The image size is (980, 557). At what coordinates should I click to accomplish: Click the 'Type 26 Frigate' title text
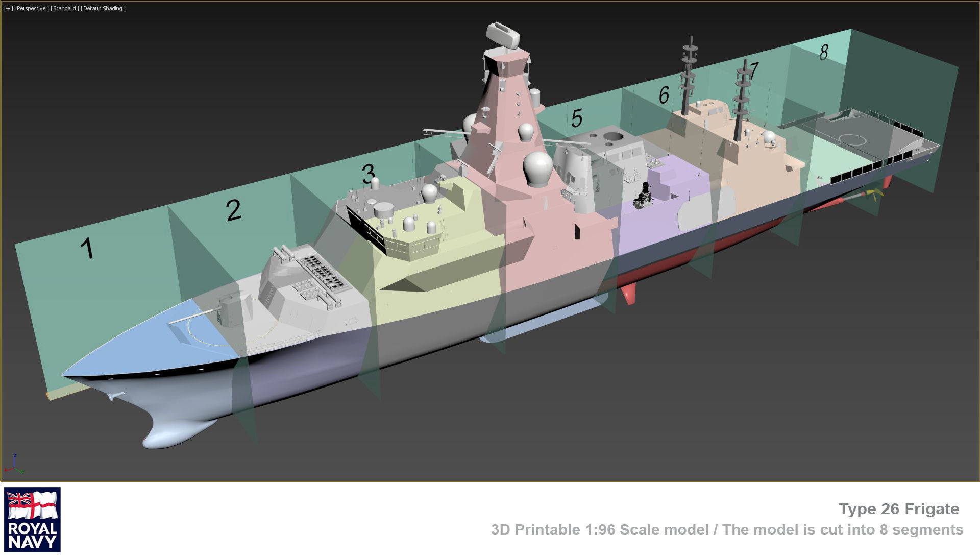tap(899, 509)
